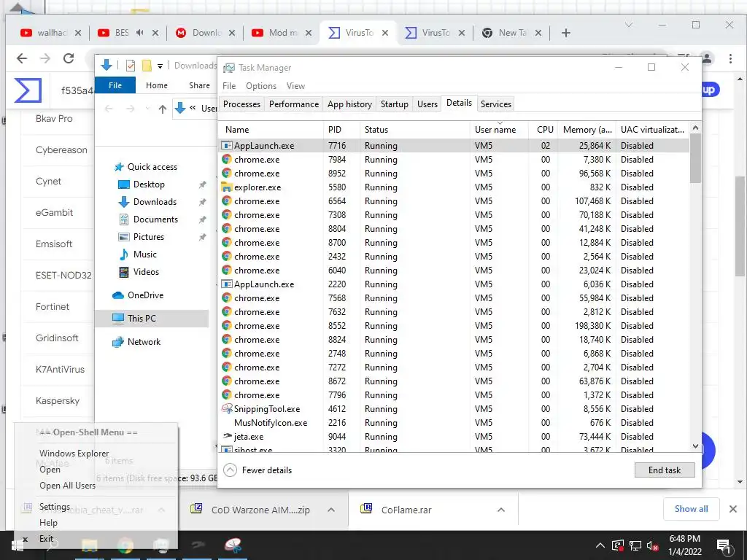Click VirusTotal sigma logo on page
747x560 pixels.
coord(28,90)
